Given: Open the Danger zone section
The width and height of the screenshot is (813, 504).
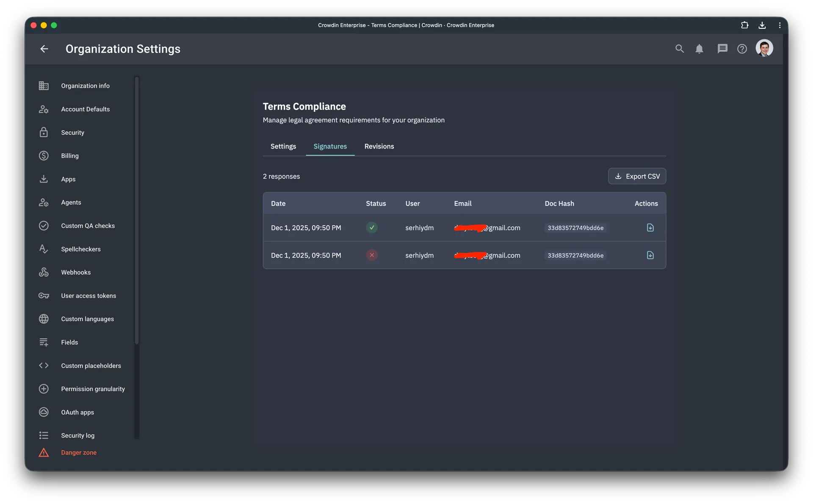Looking at the screenshot, I should click(79, 452).
